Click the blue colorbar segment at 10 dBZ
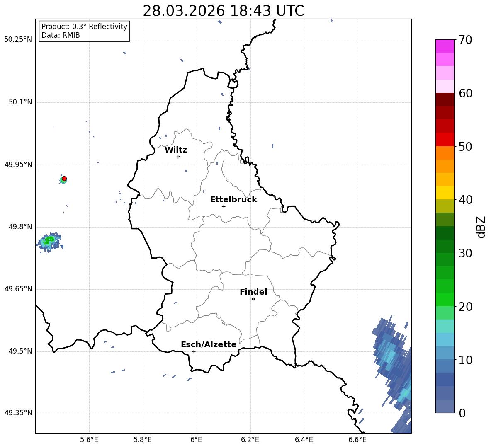Screen dimensions: 491x448 coord(445,353)
